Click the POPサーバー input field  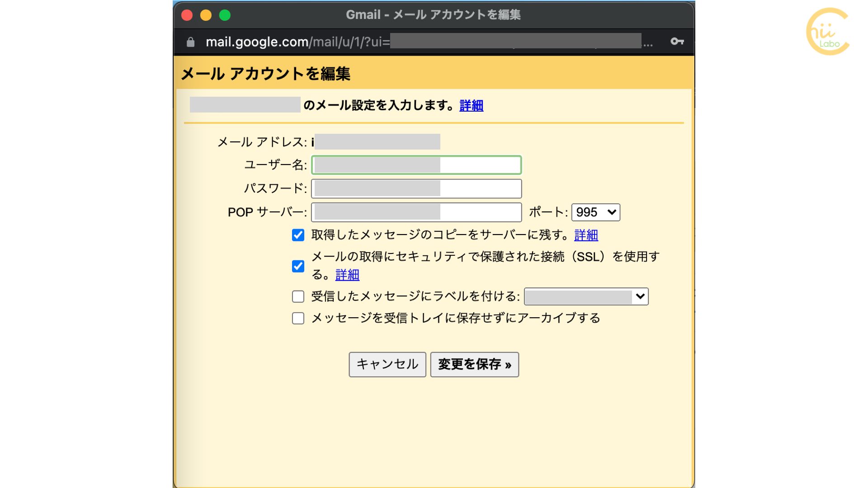pyautogui.click(x=415, y=212)
